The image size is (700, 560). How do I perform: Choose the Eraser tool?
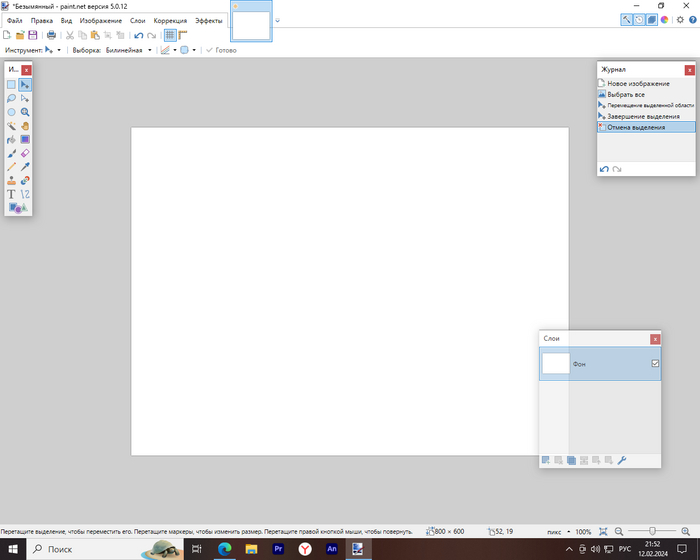25,154
